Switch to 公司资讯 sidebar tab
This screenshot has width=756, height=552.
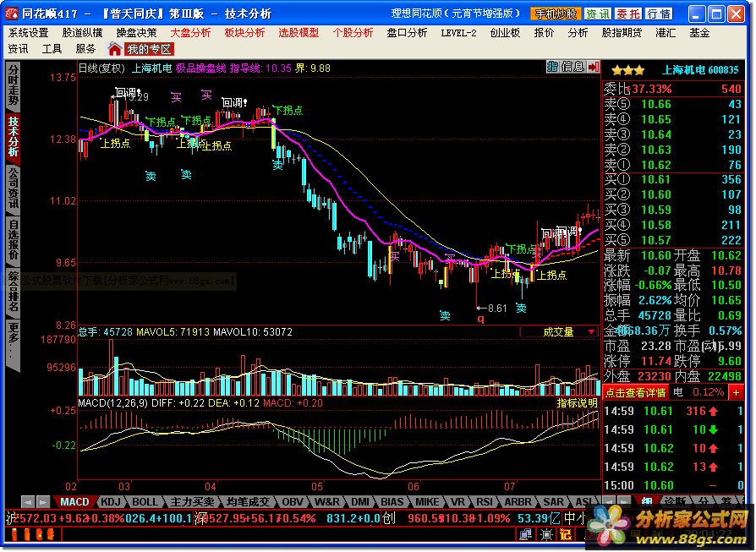click(x=13, y=188)
